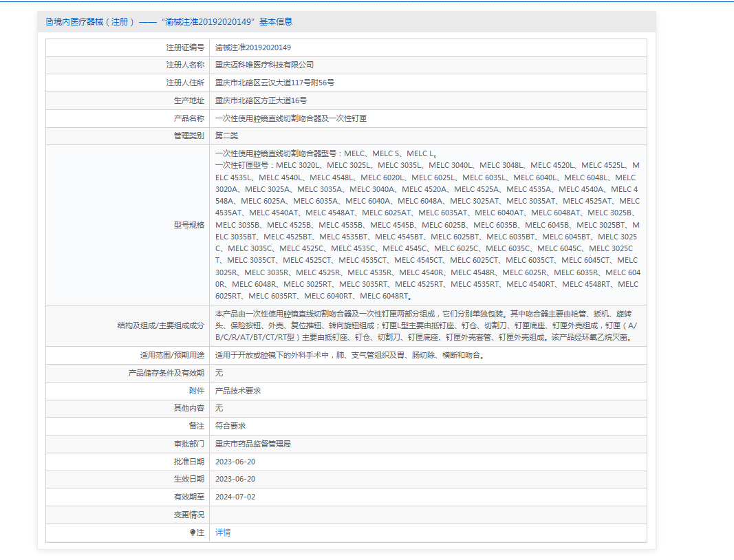Click the 结构及组成/主要组成成分 label
The image size is (734, 560).
coord(160,325)
